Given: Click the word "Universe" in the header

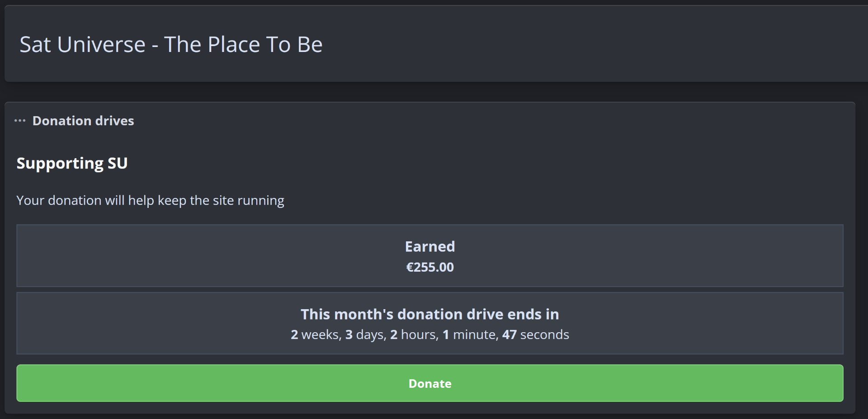Looking at the screenshot, I should 101,44.
